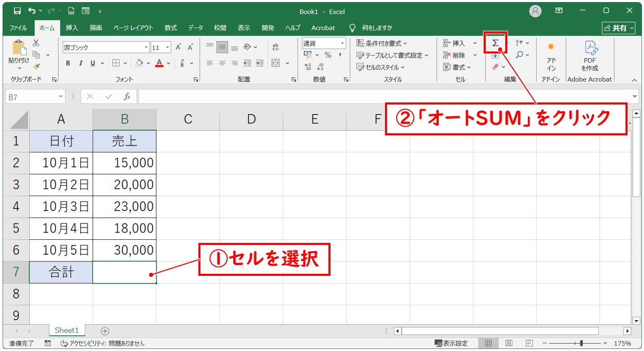The height and width of the screenshot is (351, 644).
Task: Click the 小数点以下の桁数を増やす icon
Action: [307, 65]
